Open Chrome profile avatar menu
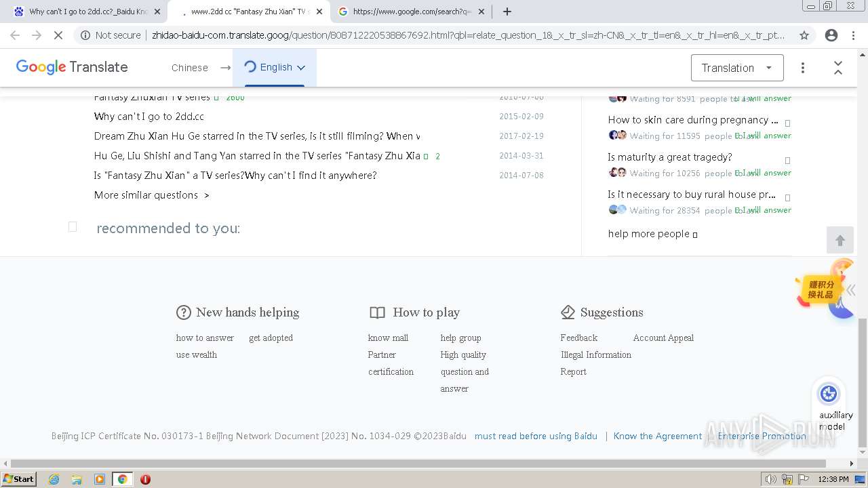 [831, 35]
